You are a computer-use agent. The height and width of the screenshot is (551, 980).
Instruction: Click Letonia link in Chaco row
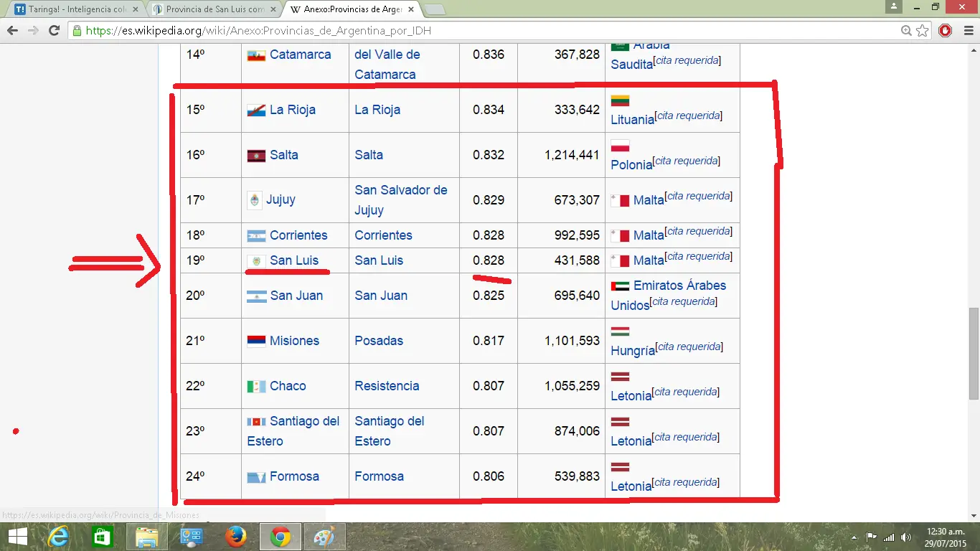(631, 396)
